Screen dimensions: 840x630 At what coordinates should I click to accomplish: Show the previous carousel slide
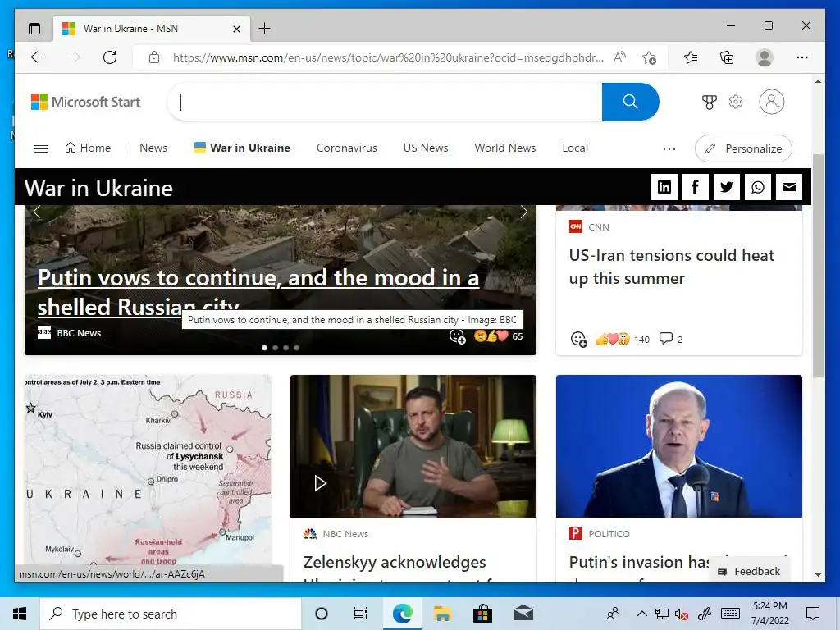pyautogui.click(x=36, y=212)
